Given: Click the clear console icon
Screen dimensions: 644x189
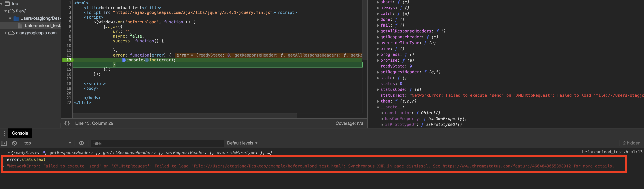Looking at the screenshot, I should pyautogui.click(x=14, y=143).
